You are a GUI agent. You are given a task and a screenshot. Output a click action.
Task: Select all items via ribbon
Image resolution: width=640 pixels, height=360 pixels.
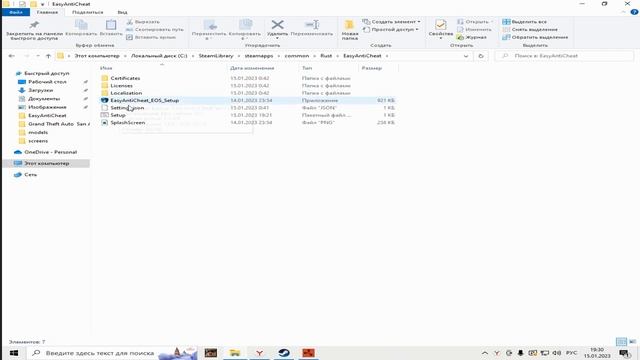pos(524,22)
